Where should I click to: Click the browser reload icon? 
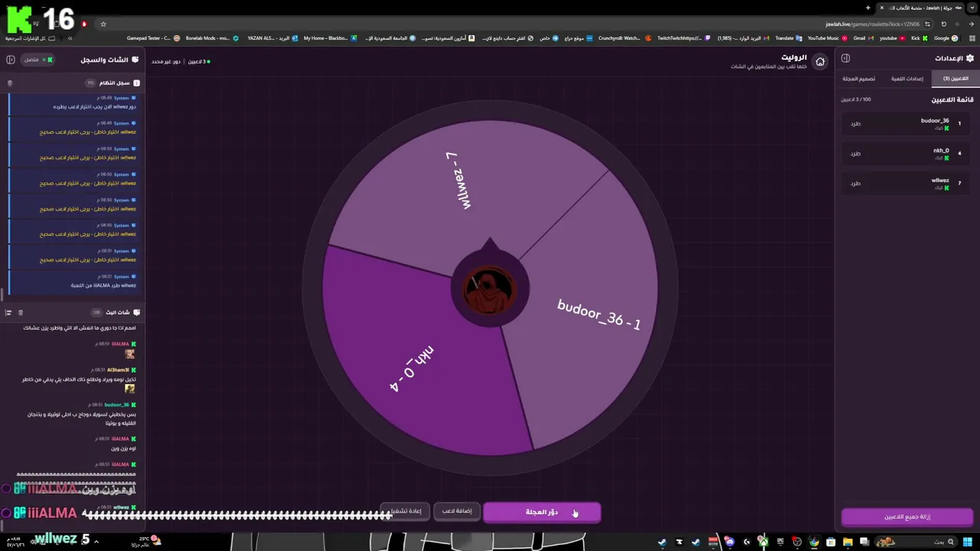[943, 24]
